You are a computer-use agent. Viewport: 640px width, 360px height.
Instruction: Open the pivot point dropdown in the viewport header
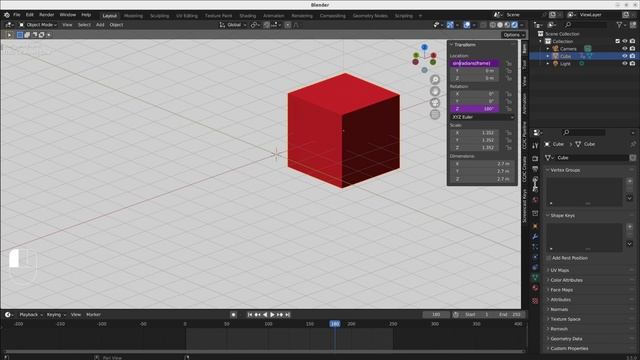(x=255, y=25)
